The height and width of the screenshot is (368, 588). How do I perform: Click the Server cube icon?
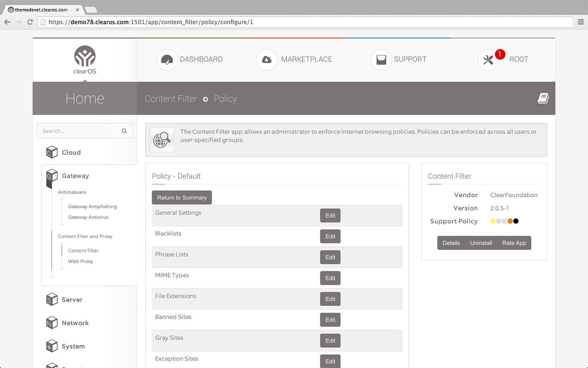pyautogui.click(x=52, y=299)
